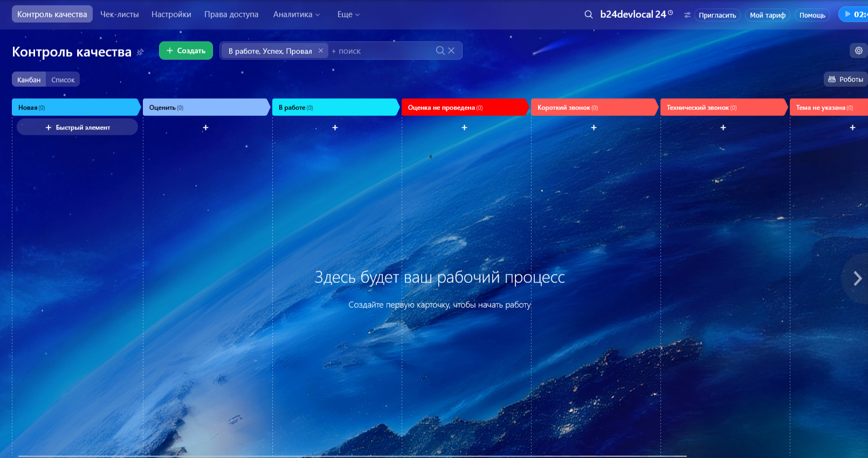Add a card in Короткий звонок column
Image resolution: width=868 pixels, height=458 pixels.
coord(594,128)
